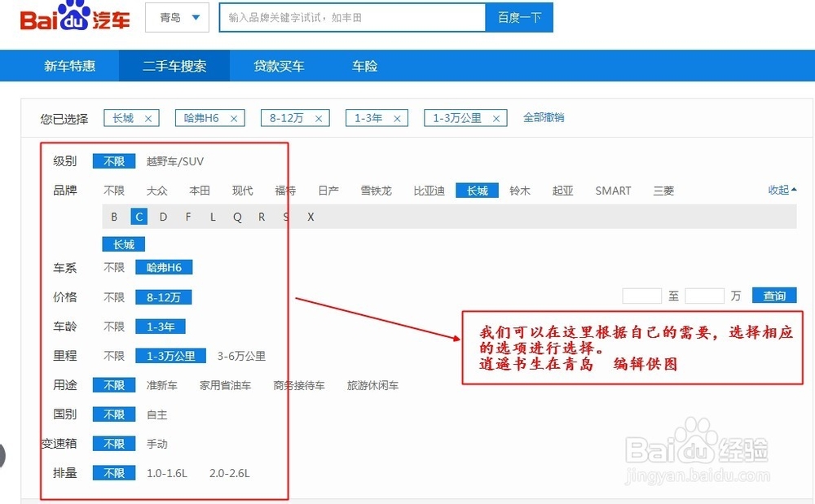
Task: Choose 铃木 brand
Action: click(520, 191)
